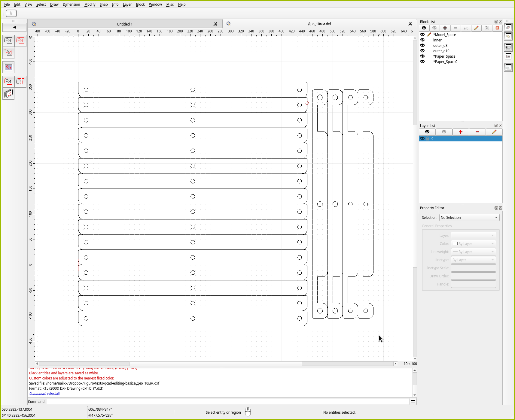Click the rename block 'a|b' icon

point(466,28)
